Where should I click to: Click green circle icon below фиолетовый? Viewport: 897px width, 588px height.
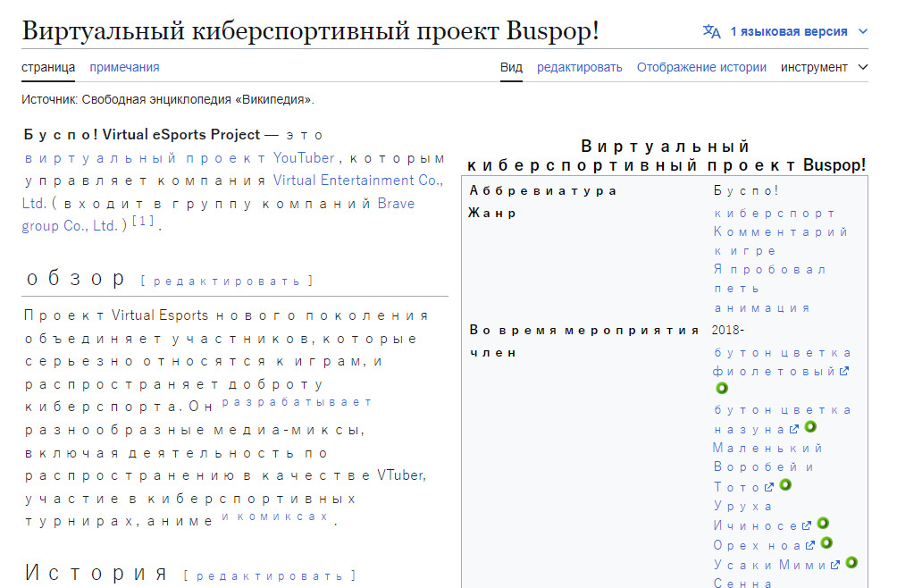pyautogui.click(x=722, y=389)
